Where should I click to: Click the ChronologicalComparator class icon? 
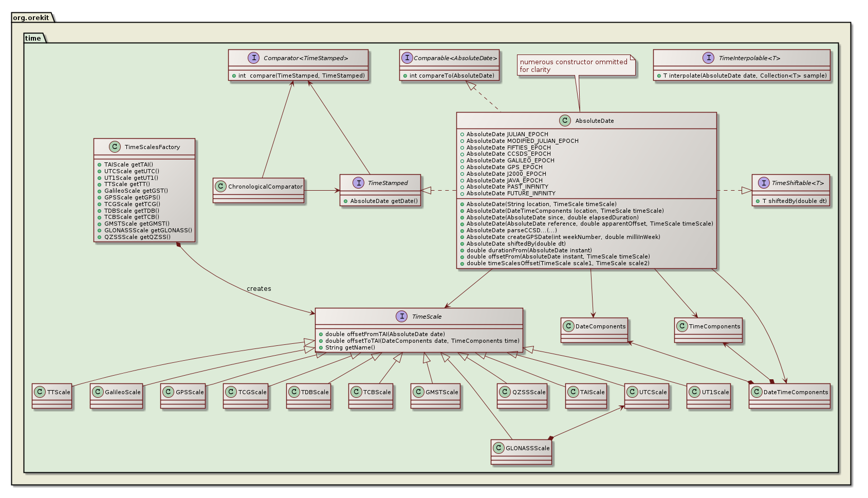coord(220,187)
